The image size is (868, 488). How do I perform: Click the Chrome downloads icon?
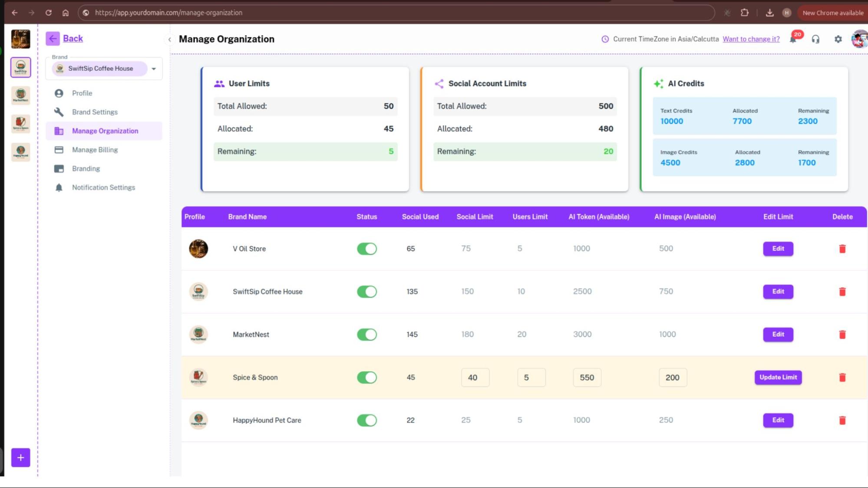(769, 13)
